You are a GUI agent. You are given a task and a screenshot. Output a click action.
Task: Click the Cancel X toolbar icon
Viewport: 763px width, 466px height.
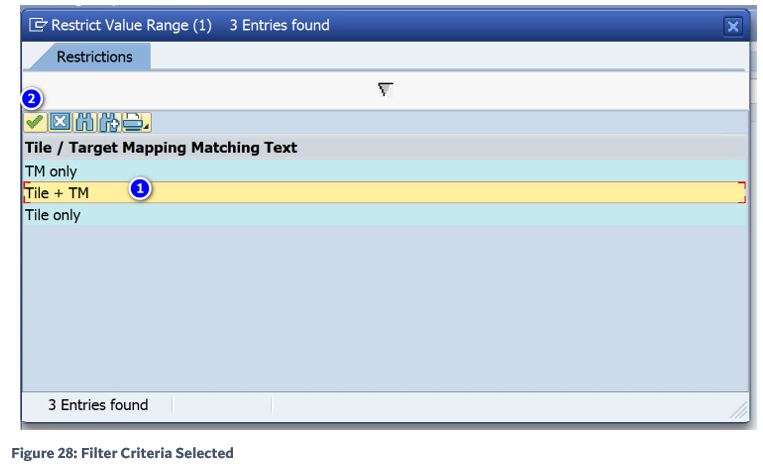point(58,123)
